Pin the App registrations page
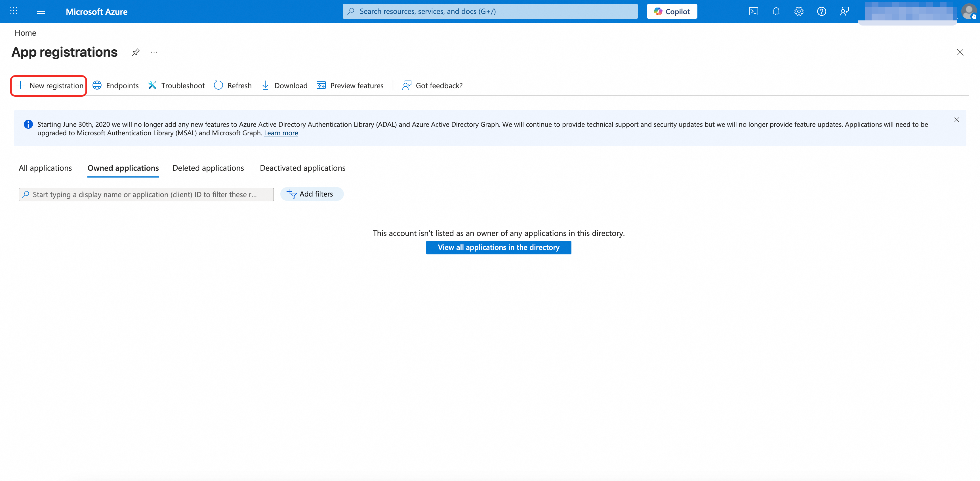This screenshot has height=481, width=980. [x=136, y=52]
